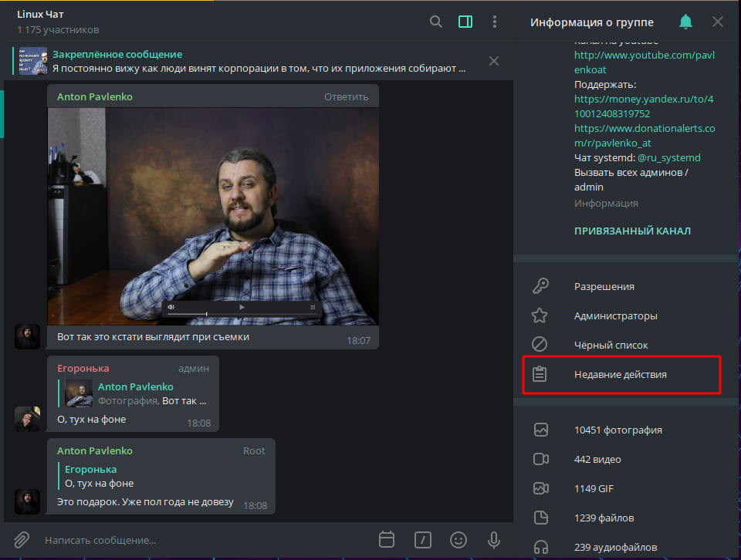Click the file document icon
Image resolution: width=741 pixels, height=560 pixels.
tap(540, 518)
